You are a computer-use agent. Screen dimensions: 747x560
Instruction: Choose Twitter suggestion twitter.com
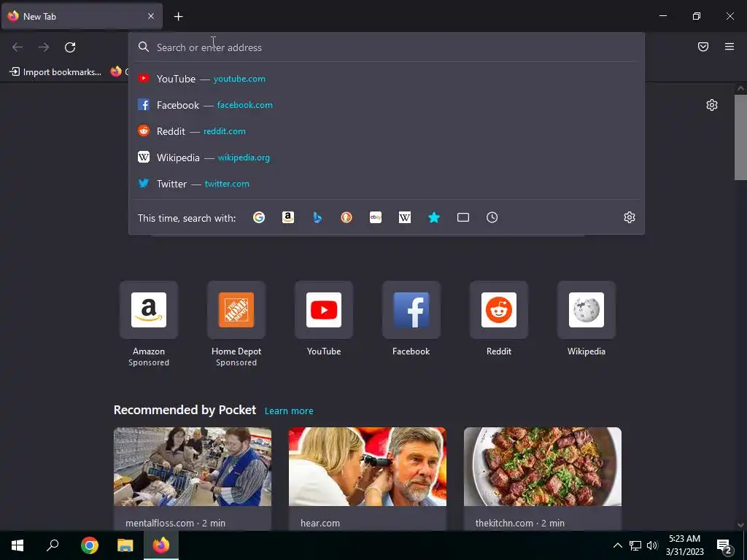click(387, 183)
